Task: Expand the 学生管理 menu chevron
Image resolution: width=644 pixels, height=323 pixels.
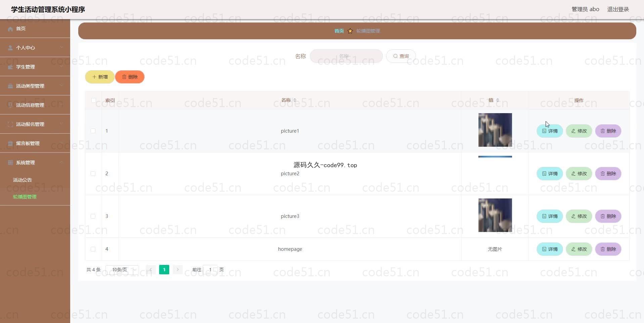Action: (x=61, y=66)
